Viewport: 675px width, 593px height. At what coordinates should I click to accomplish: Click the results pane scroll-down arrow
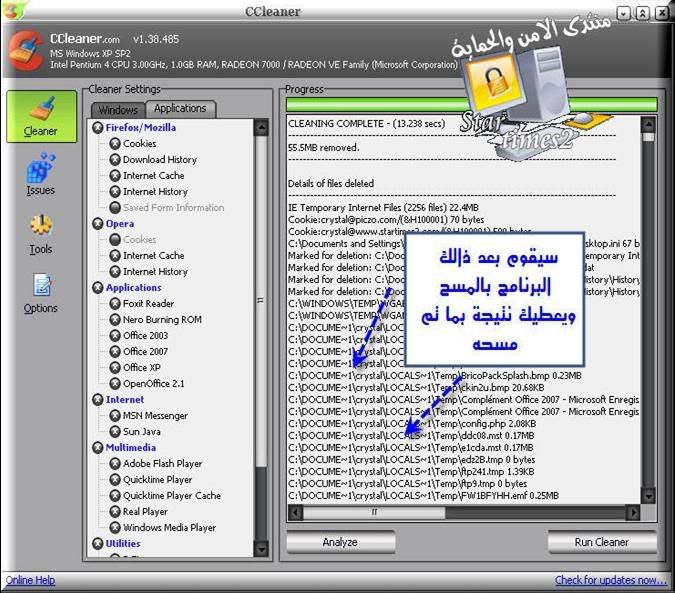click(x=648, y=496)
